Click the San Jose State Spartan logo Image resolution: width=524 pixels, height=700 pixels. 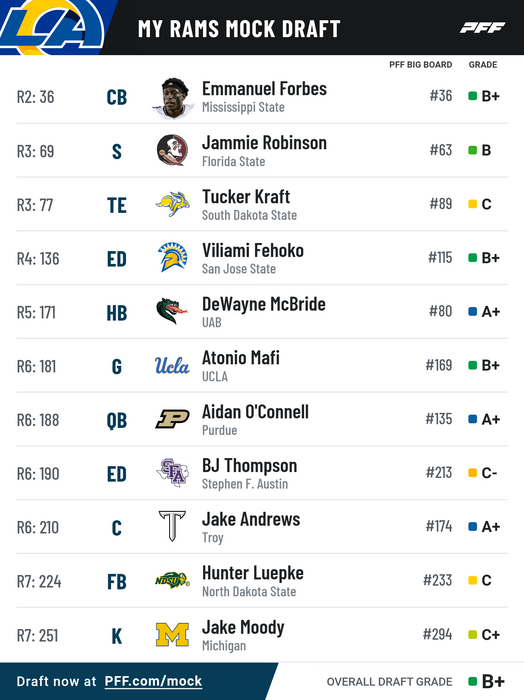173,258
